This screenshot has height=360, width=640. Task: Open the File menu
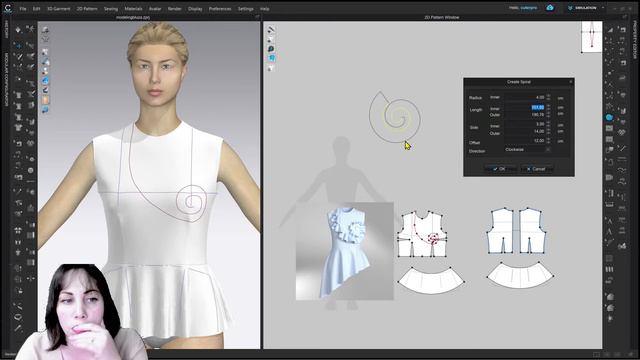pos(23,9)
